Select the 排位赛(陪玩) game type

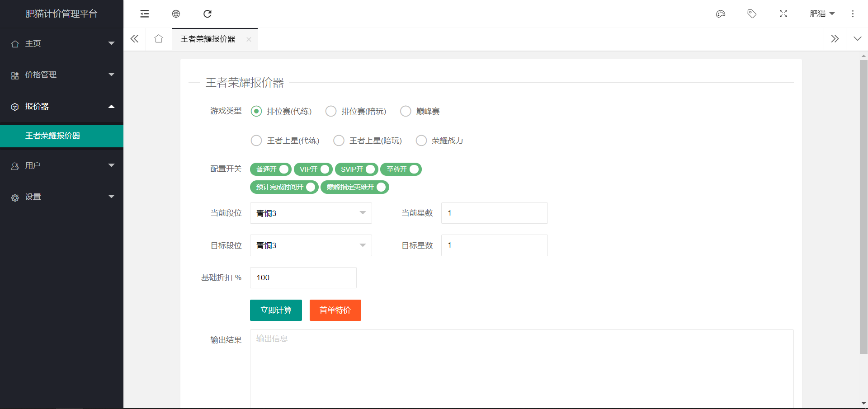pos(331,111)
